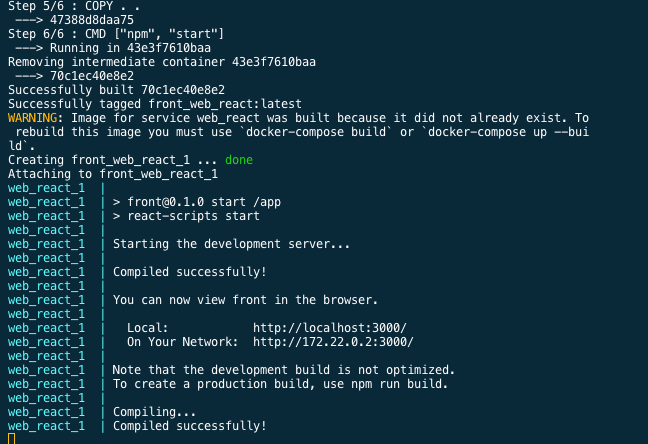Screen dimensions: 648x444
Task: Click the 'Step 5/6 : COPY' line
Action: (74, 6)
